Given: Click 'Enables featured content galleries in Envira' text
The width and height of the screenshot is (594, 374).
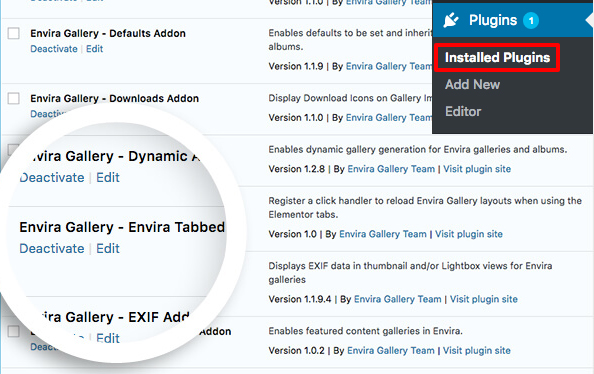Looking at the screenshot, I should tap(365, 331).
